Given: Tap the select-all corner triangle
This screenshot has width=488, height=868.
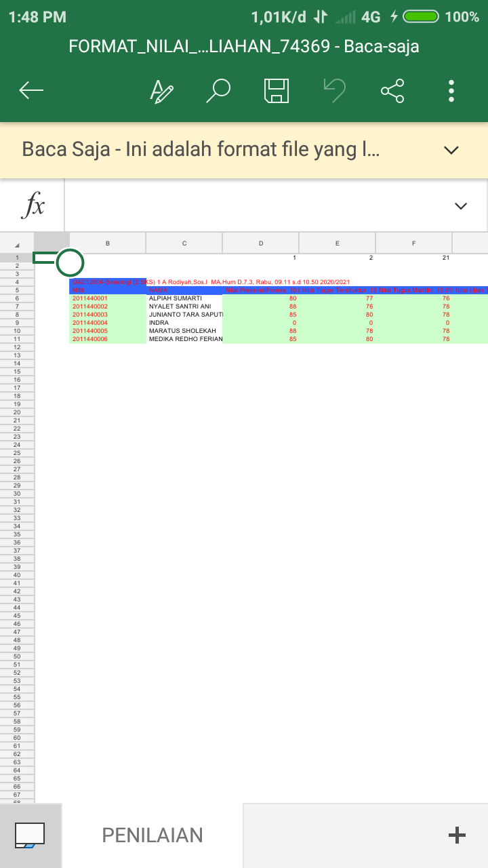Looking at the screenshot, I should [17, 243].
